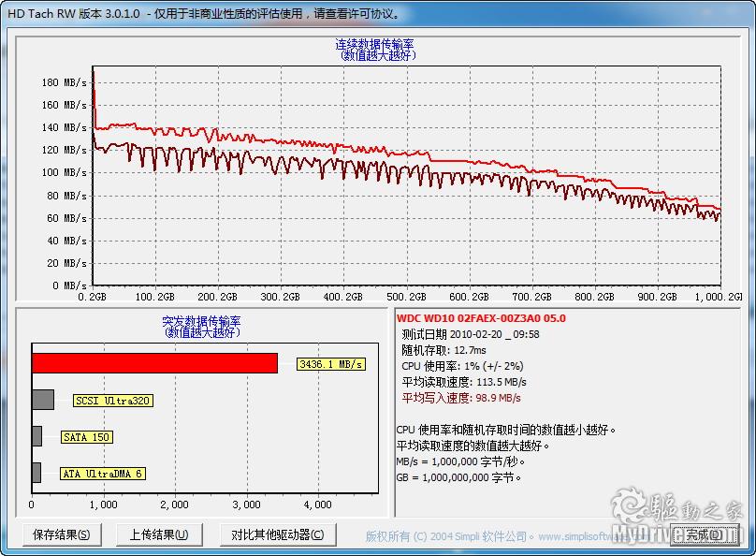Click the 上传结果(U) button

pos(159,534)
